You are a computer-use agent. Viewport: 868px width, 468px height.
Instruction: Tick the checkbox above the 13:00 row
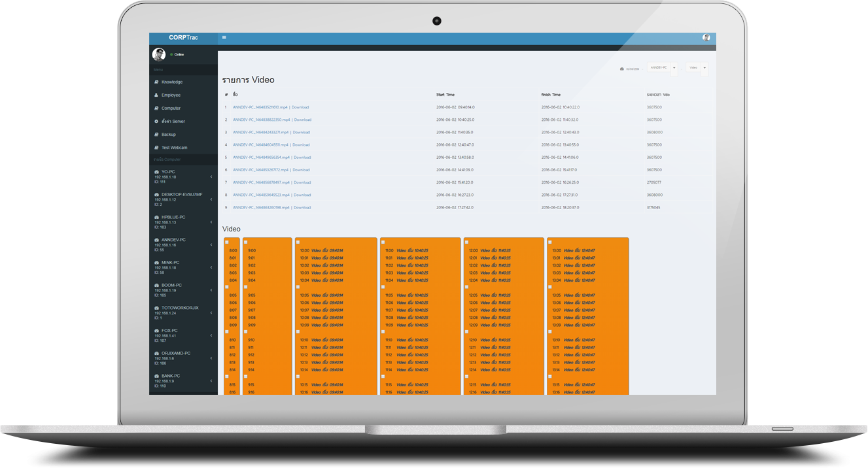click(x=551, y=242)
